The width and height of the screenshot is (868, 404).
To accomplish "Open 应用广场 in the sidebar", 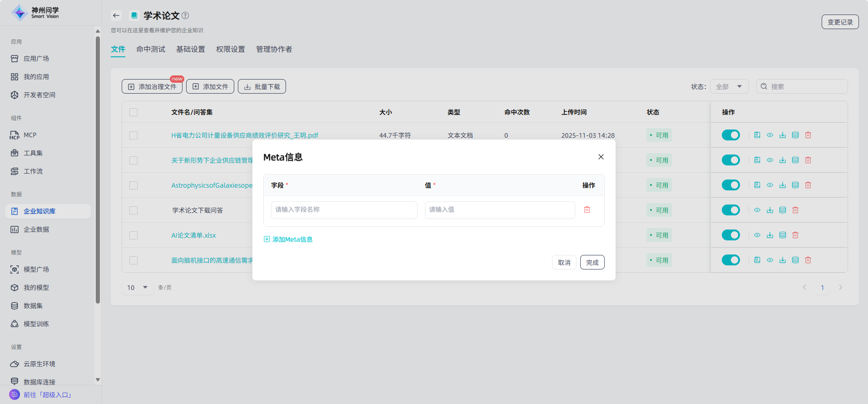I will click(x=36, y=59).
